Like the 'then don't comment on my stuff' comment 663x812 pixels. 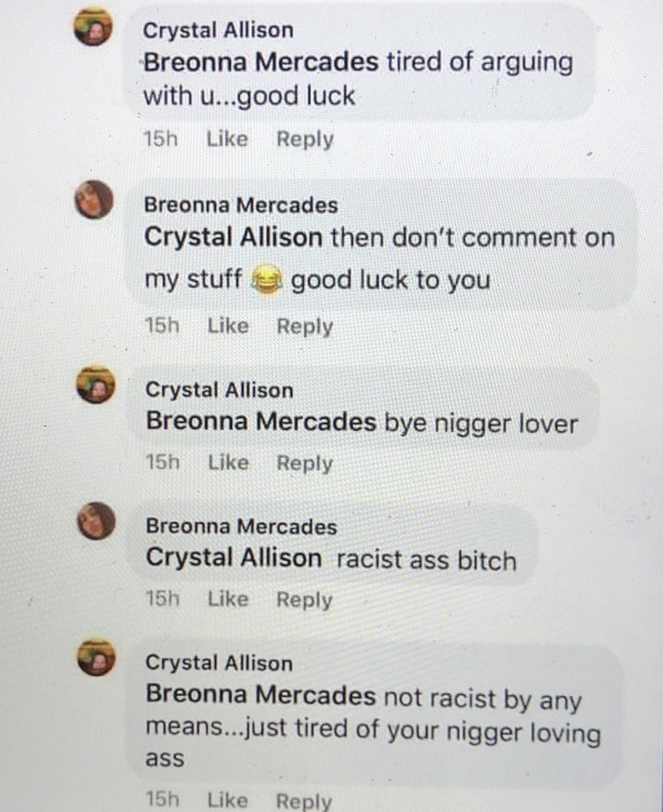[x=228, y=326]
